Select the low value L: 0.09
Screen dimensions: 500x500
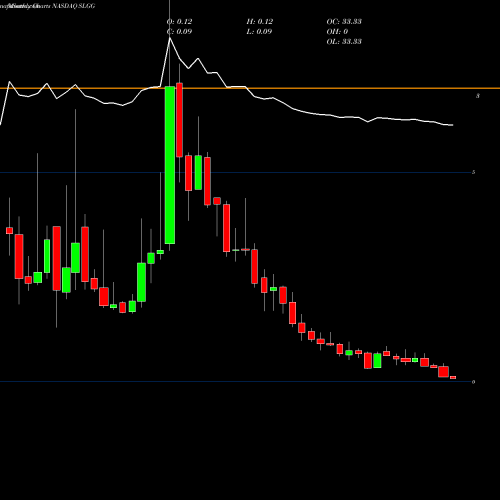click(259, 32)
